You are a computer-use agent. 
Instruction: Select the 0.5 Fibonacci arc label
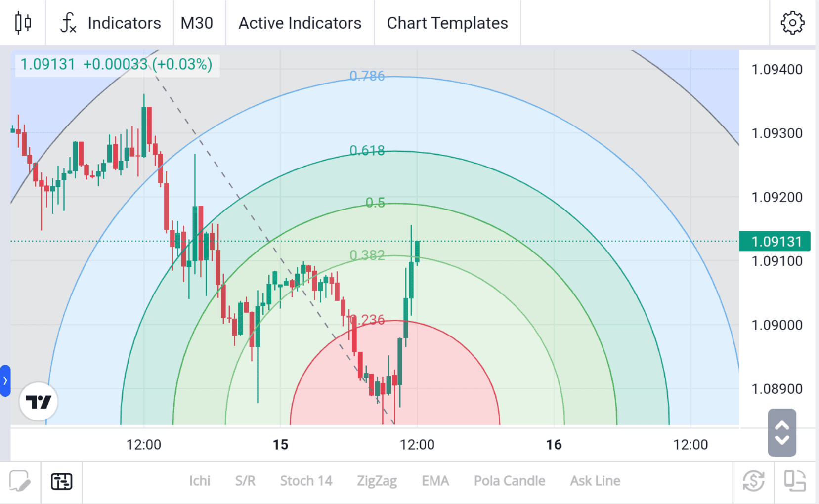point(375,203)
